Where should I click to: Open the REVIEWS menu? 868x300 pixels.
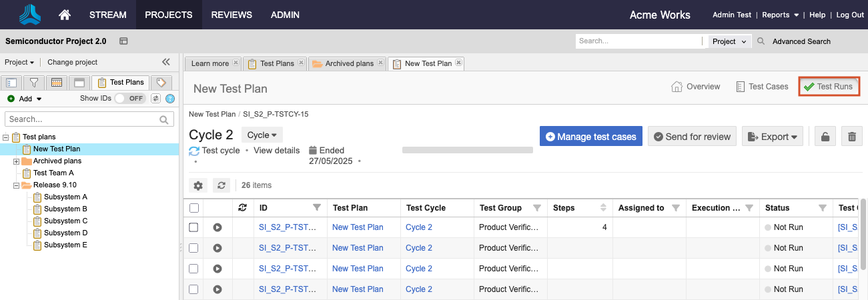pos(232,15)
